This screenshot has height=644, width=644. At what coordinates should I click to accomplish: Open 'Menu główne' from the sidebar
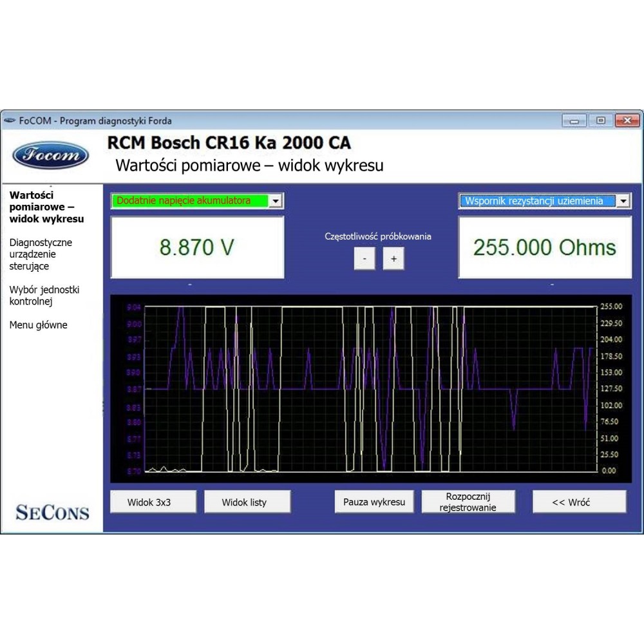click(x=39, y=325)
